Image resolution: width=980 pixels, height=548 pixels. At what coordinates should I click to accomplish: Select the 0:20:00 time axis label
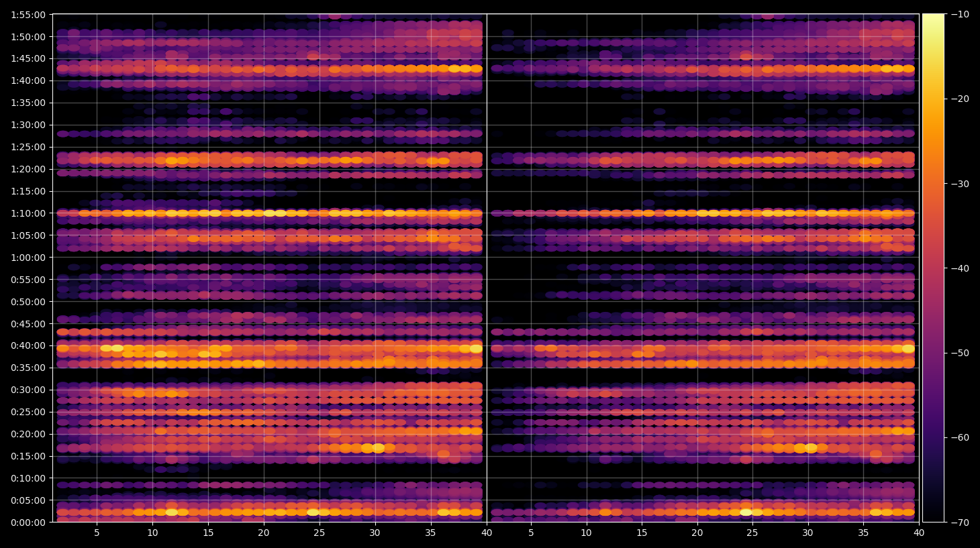tap(28, 434)
